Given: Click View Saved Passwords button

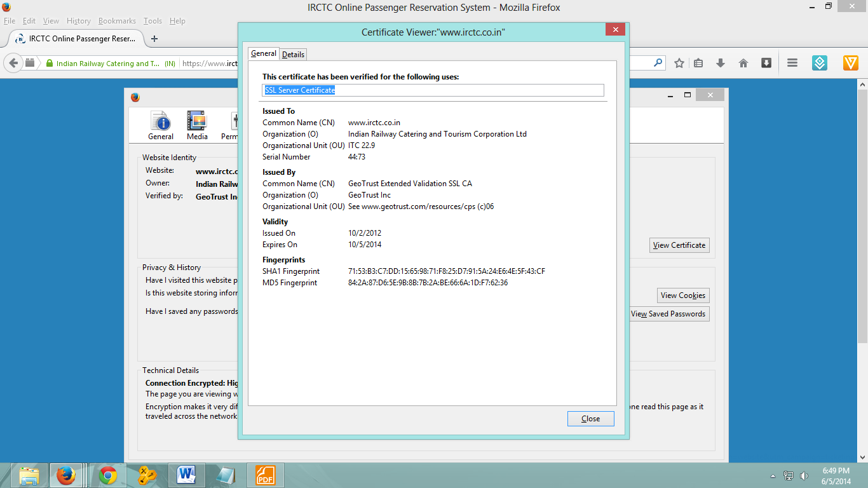Looking at the screenshot, I should pyautogui.click(x=668, y=314).
